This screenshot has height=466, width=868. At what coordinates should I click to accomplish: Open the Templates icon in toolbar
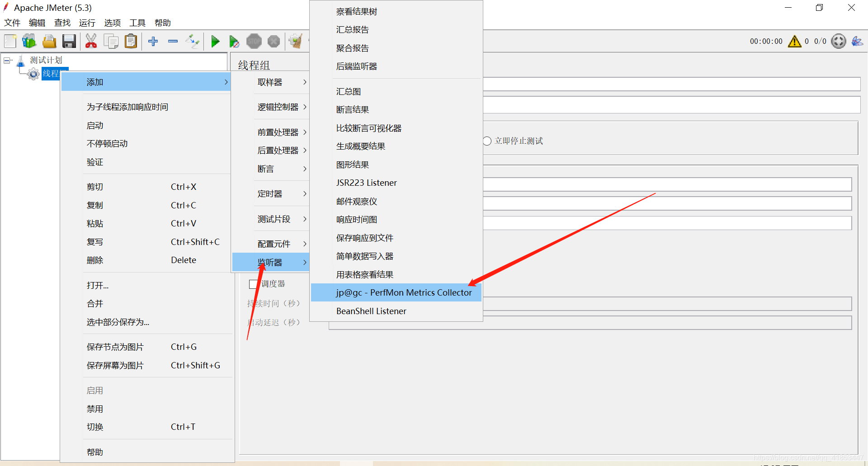29,41
